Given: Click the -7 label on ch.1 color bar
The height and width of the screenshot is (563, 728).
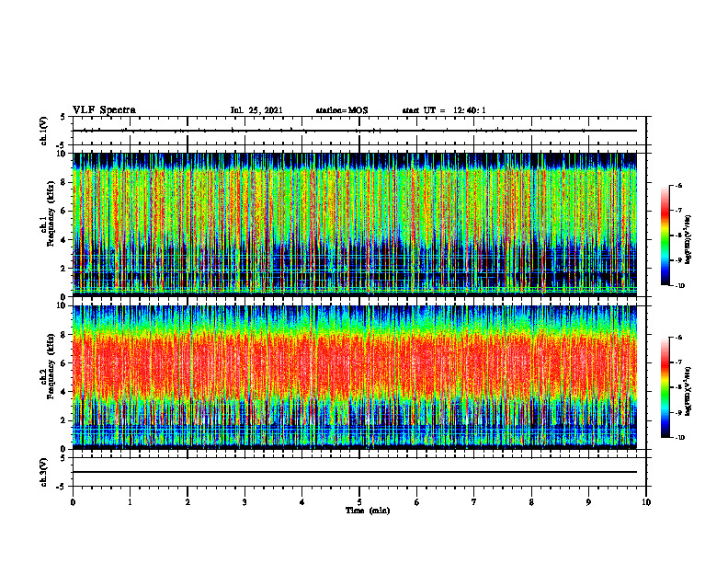Looking at the screenshot, I should 678,211.
